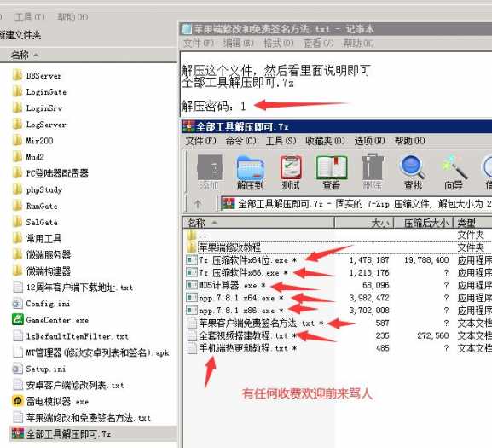492x448 pixels.
Task: Sort archive list by 名称 column header
Action: (x=258, y=224)
